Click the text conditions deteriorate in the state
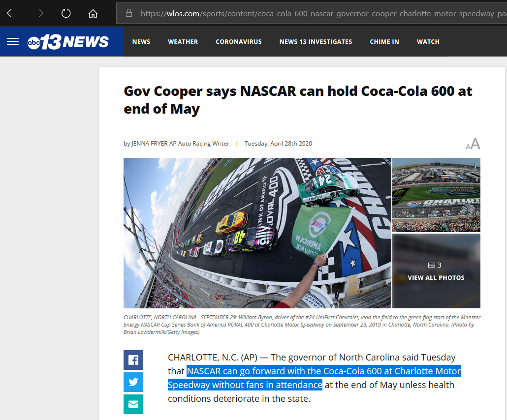Screen dimensions: 507x420 pos(239,399)
